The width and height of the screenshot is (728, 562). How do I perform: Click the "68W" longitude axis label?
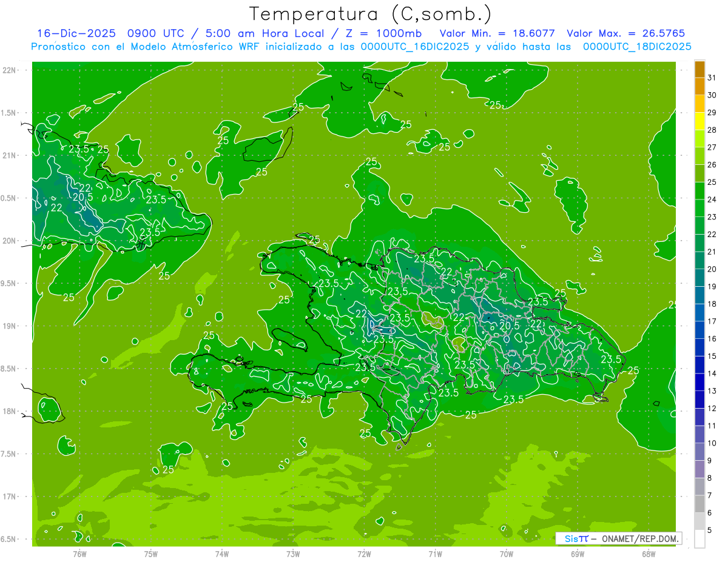649,554
